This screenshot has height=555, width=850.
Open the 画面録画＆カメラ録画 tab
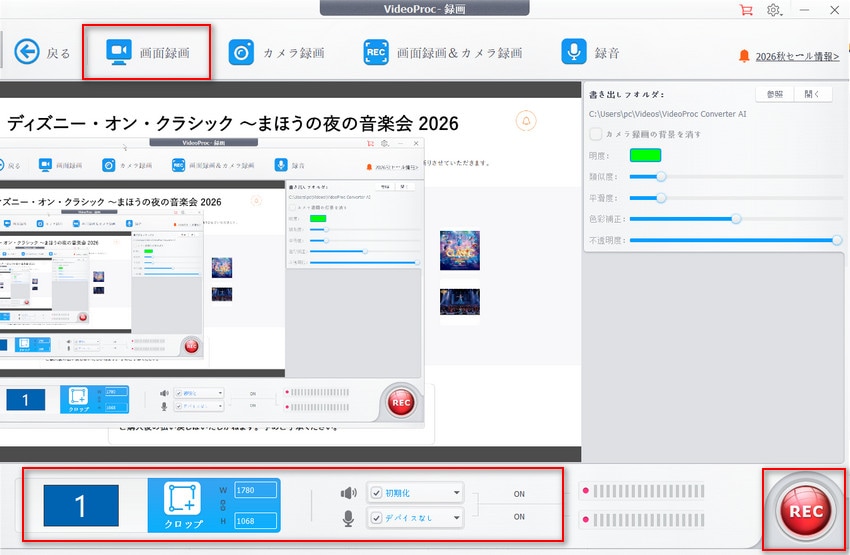click(443, 53)
